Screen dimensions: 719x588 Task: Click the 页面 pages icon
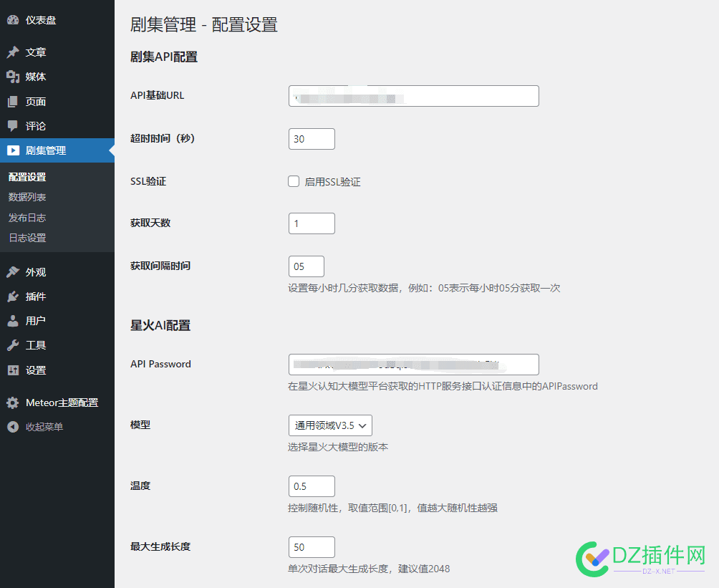click(x=13, y=102)
